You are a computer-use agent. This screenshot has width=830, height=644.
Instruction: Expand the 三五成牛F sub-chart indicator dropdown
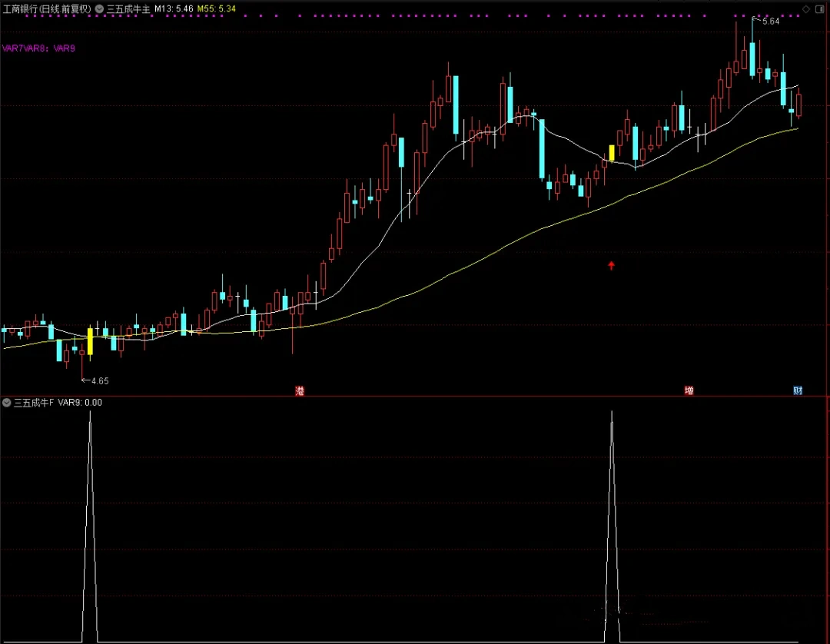click(7, 402)
